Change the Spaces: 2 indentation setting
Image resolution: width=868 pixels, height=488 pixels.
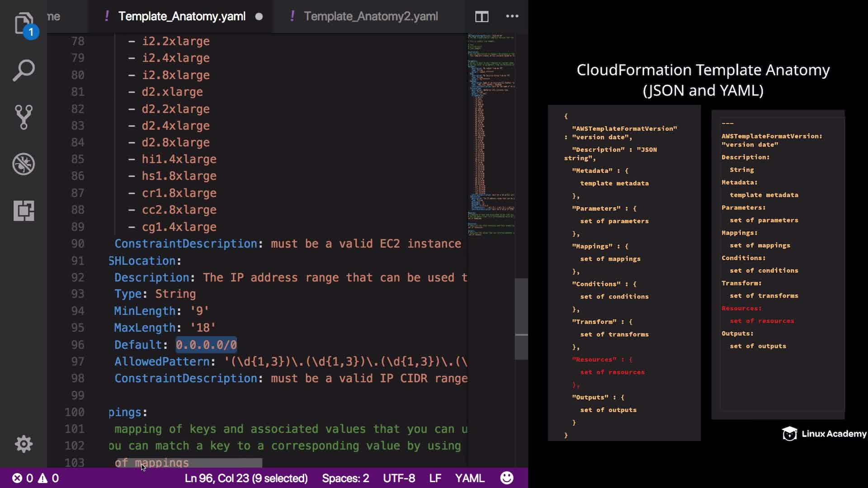point(345,478)
